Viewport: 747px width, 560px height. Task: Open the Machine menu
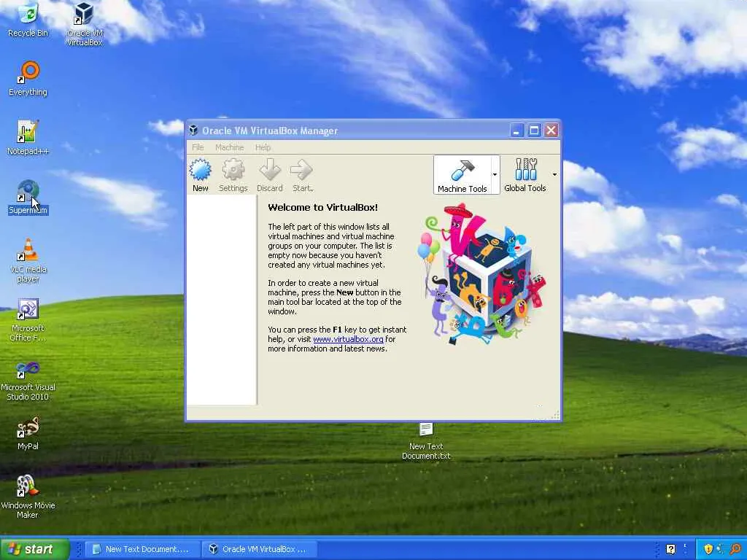click(229, 147)
